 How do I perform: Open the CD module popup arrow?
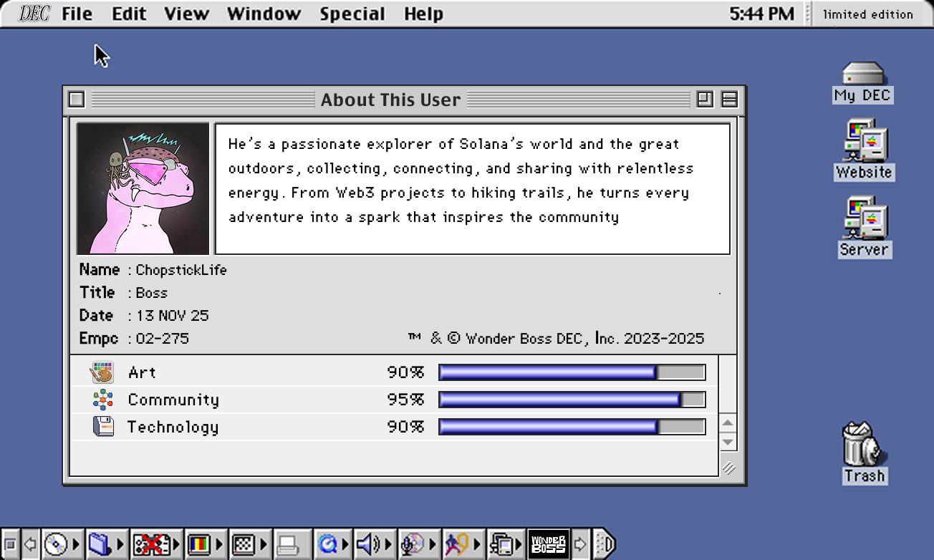click(x=76, y=545)
